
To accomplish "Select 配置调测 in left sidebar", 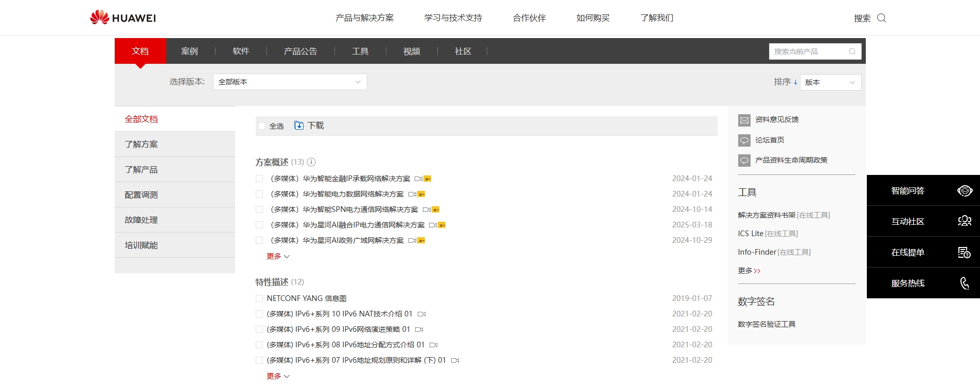I will point(175,194).
